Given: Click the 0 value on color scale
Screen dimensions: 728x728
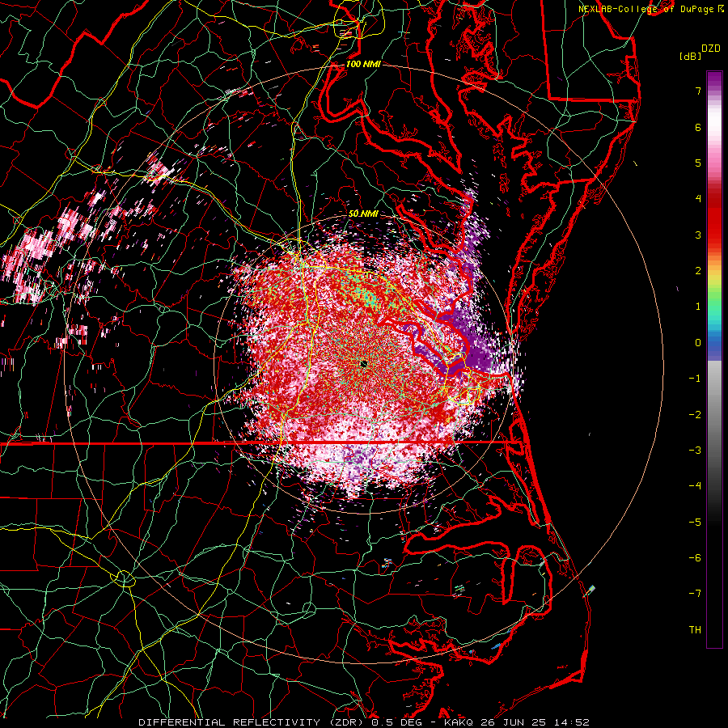Looking at the screenshot, I should [698, 343].
